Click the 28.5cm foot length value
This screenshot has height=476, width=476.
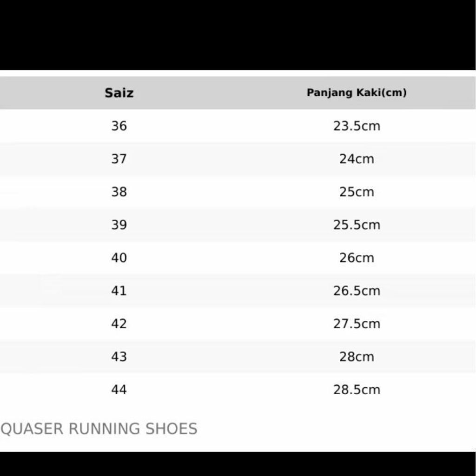pos(357,390)
